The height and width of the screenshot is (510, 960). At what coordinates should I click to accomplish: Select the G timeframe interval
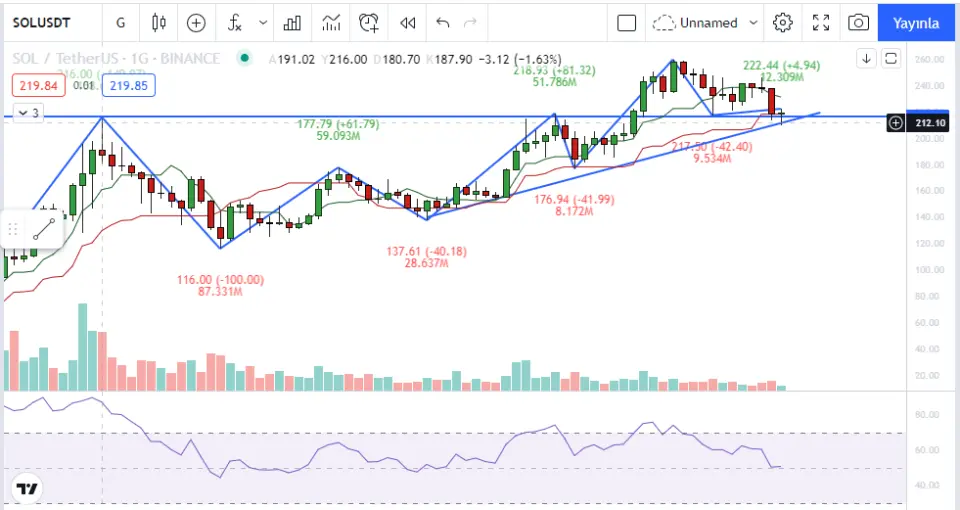click(x=121, y=22)
